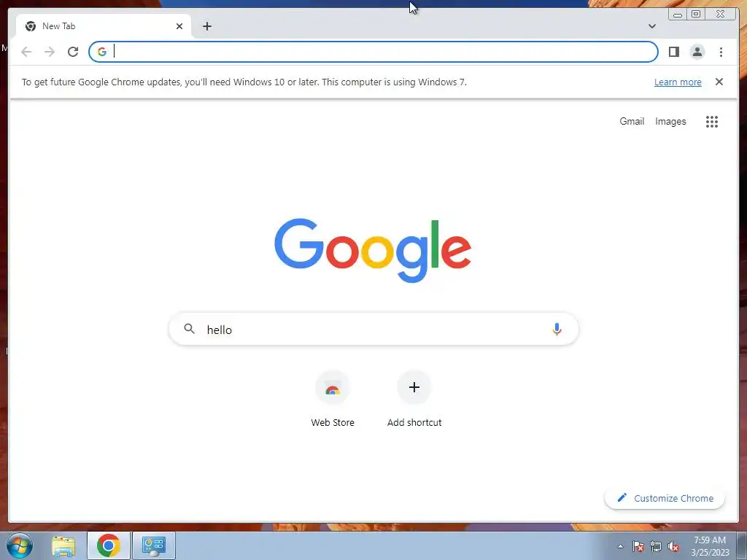747x560 pixels.
Task: Open Windows Explorer from taskbar
Action: tap(63, 545)
